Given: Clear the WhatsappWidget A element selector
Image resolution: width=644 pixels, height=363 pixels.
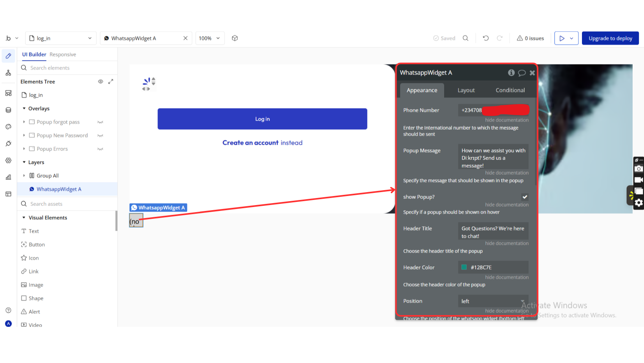Looking at the screenshot, I should tap(185, 38).
